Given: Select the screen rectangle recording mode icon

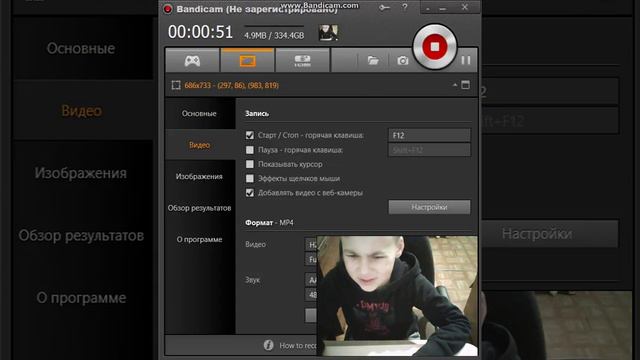Looking at the screenshot, I should (247, 60).
